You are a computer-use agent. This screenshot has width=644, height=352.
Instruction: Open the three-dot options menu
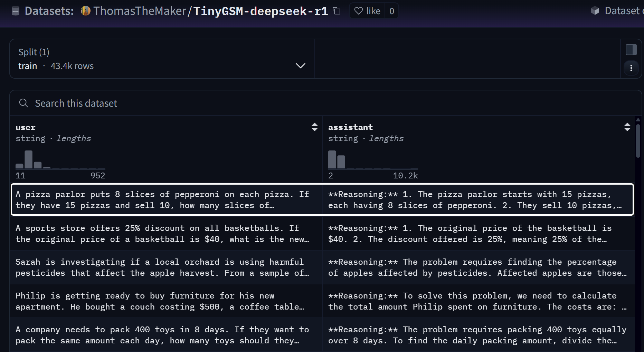point(631,68)
